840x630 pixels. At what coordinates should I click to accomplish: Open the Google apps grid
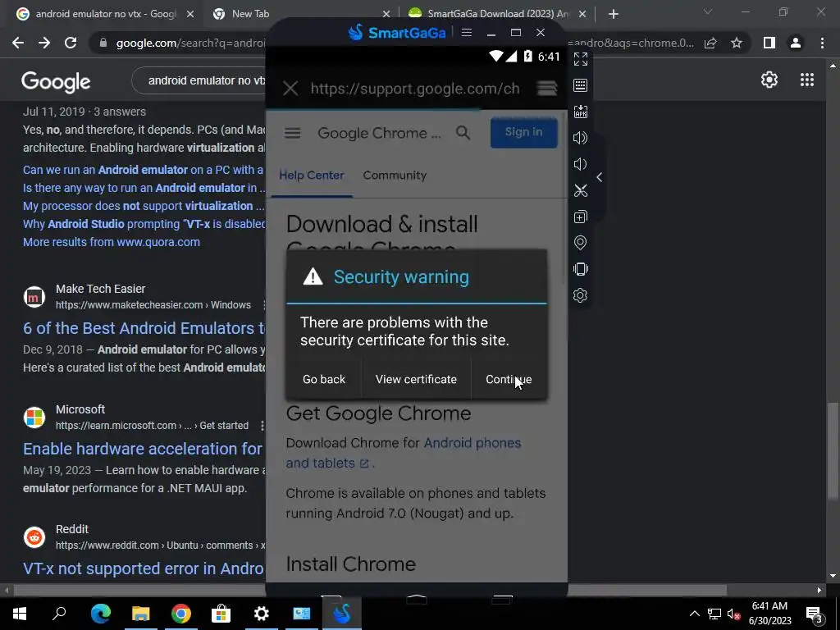(807, 80)
